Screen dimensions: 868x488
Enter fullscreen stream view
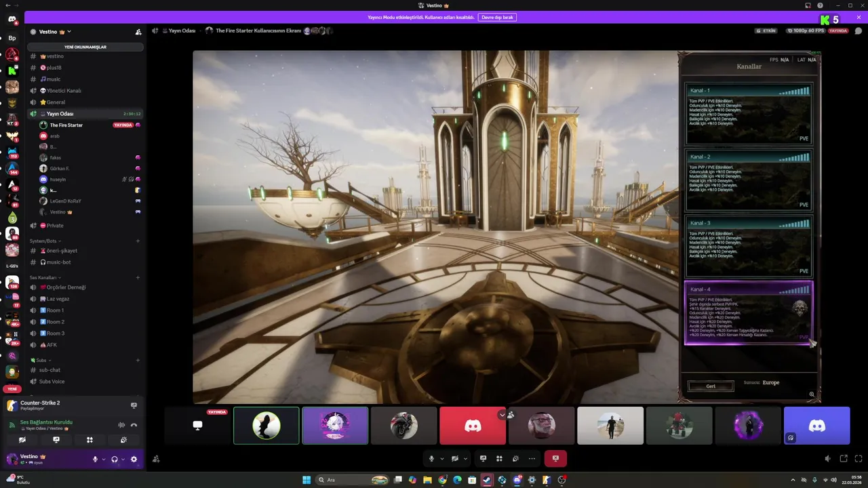click(859, 459)
